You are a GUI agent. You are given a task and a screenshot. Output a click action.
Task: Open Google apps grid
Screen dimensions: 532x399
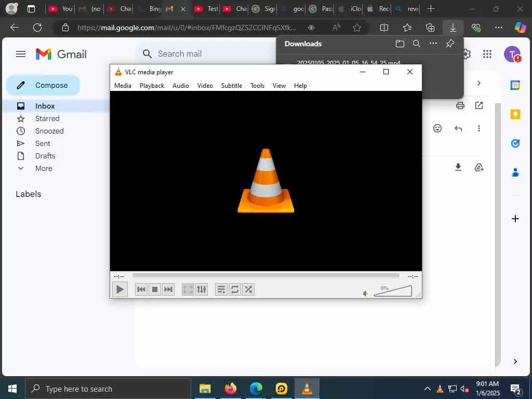[x=487, y=54]
